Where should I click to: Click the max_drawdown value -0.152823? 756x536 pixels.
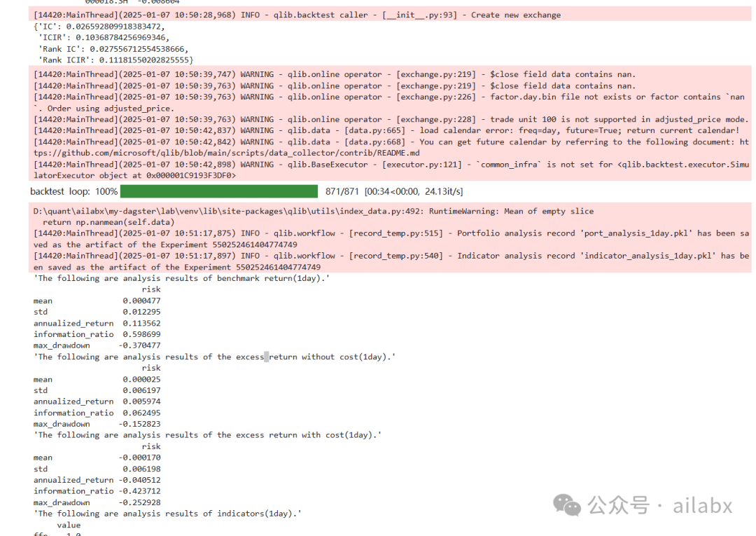click(139, 424)
